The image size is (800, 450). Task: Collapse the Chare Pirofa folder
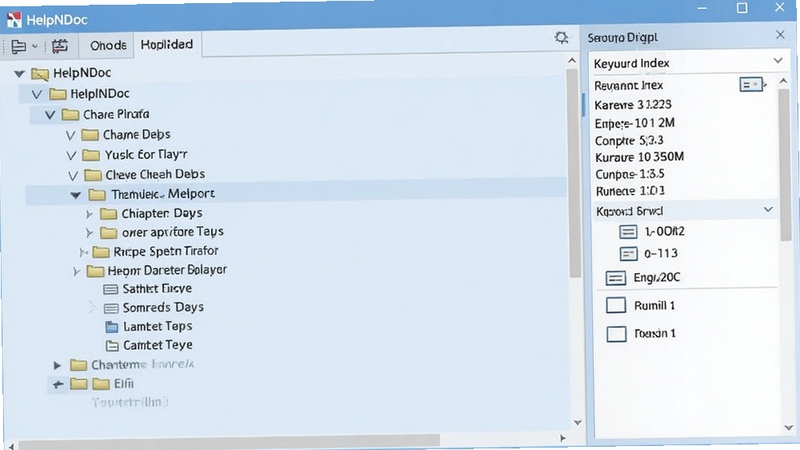click(x=50, y=115)
